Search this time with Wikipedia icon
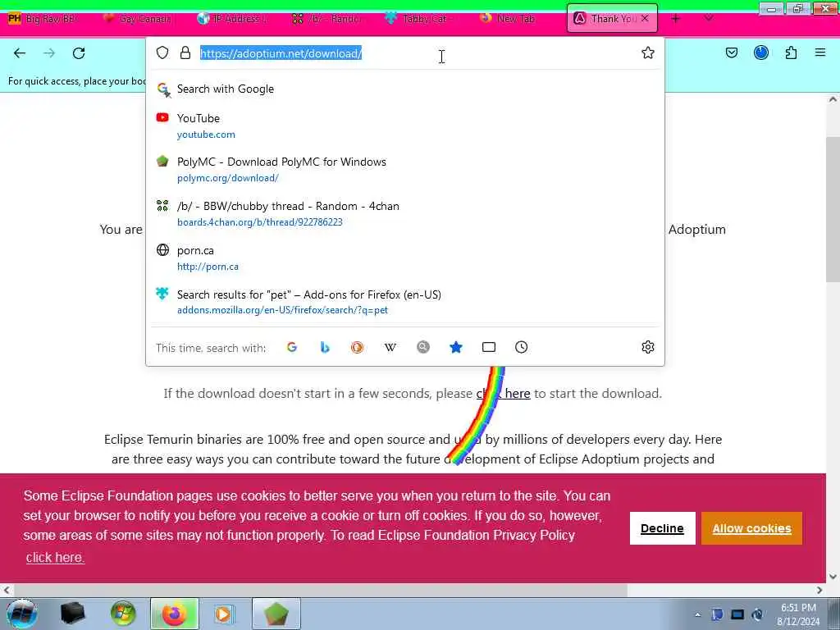The width and height of the screenshot is (840, 630). click(390, 347)
